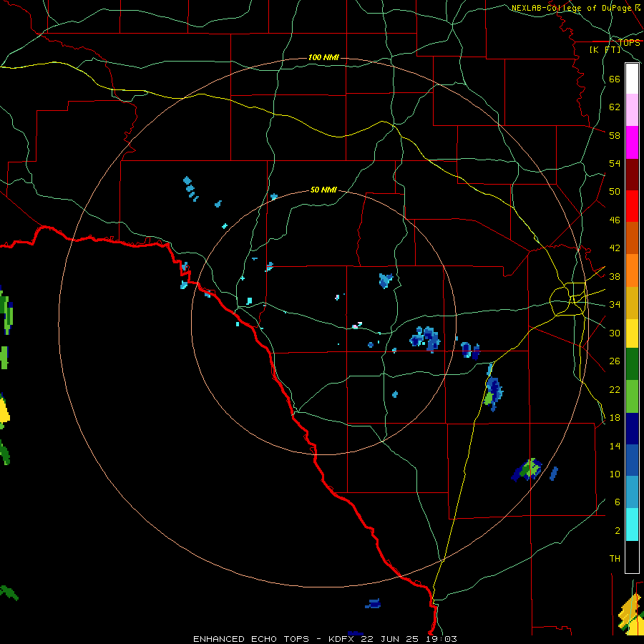Click the '19:03' timestamp
The height and width of the screenshot is (644, 644).
pyautogui.click(x=441, y=639)
